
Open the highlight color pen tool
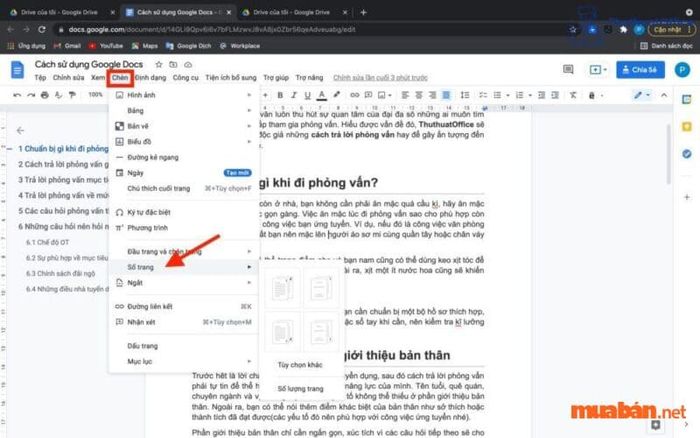(x=336, y=95)
